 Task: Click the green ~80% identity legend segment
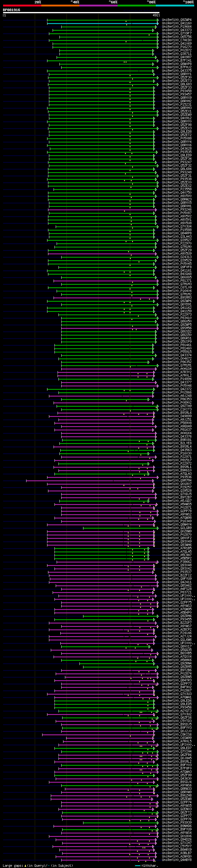point(137,6)
